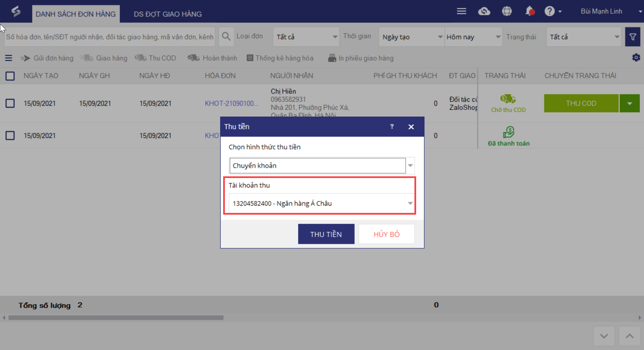Screen dimensions: 644x350
Task: Click the HỦY BỎ button
Action: (387, 234)
